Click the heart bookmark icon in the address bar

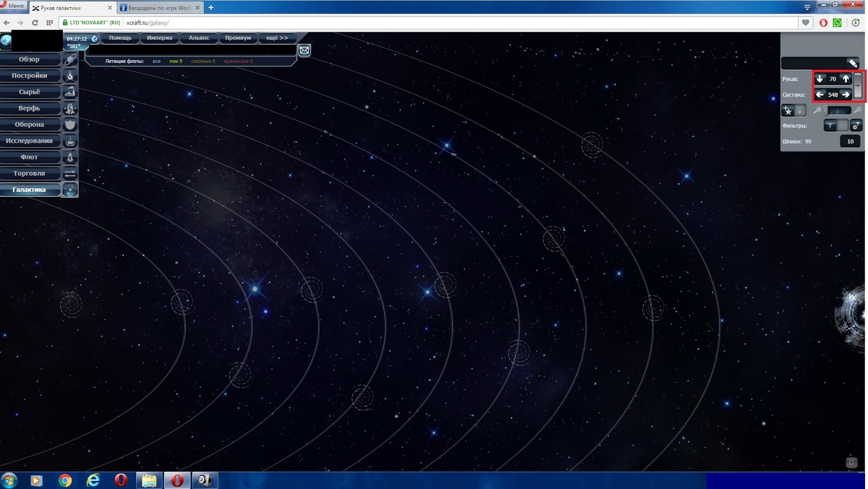click(806, 23)
